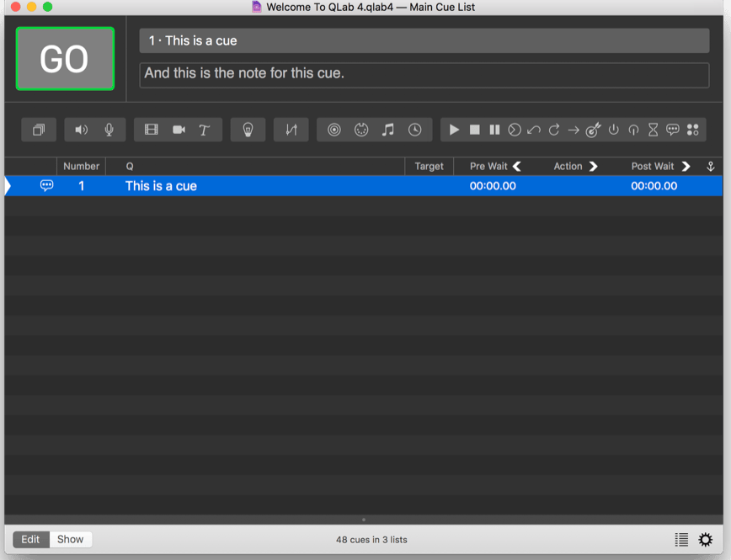This screenshot has height=560, width=731.
Task: Add a Fade cue from toolbar
Action: click(291, 130)
